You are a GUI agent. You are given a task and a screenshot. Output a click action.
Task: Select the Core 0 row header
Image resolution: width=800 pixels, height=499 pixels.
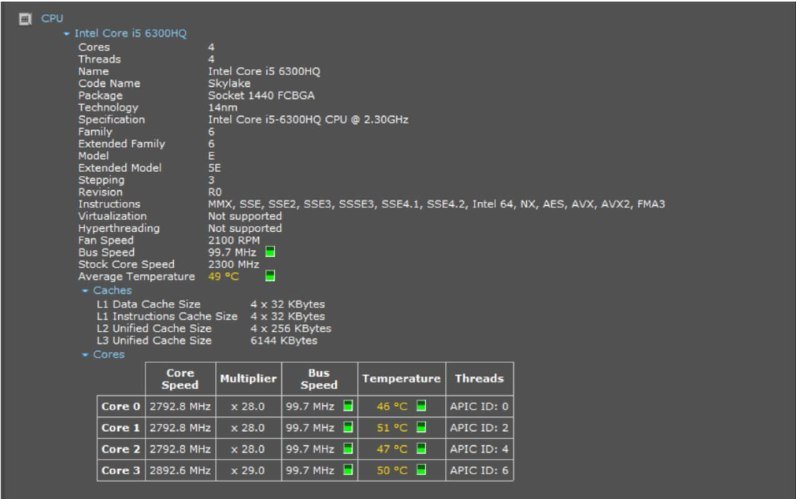(x=121, y=407)
